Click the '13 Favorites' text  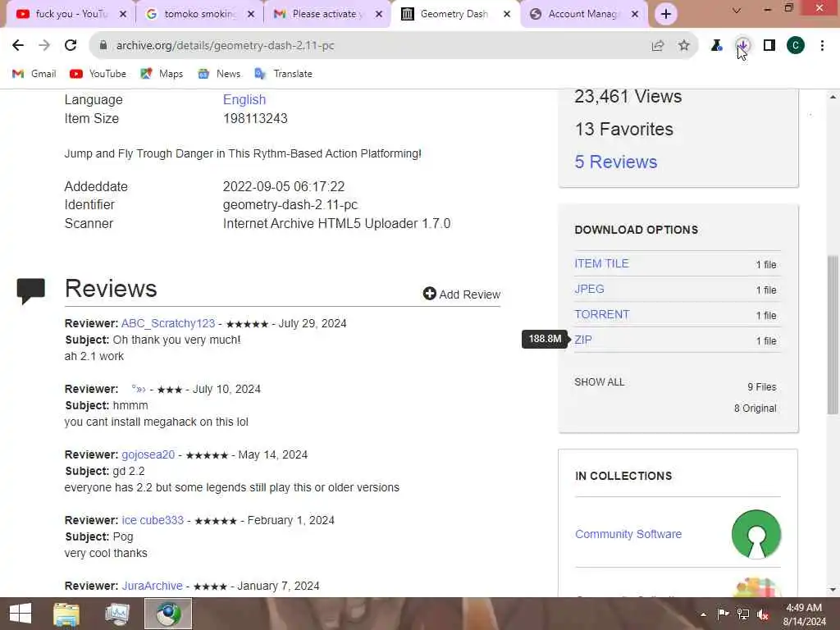coord(623,129)
